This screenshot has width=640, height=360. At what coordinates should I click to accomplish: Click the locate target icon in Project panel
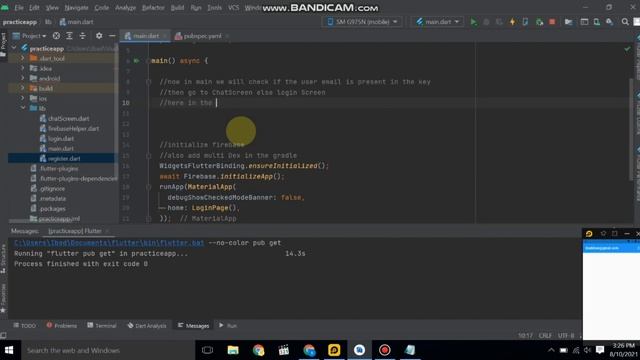click(56, 36)
